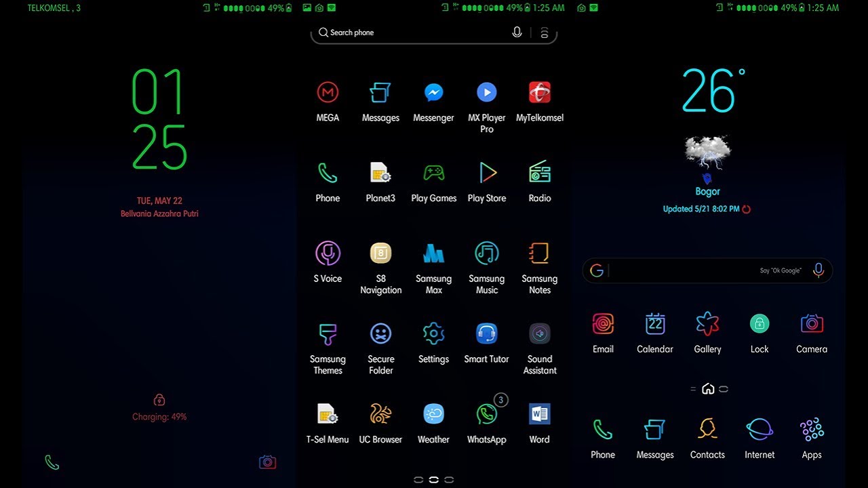Image resolution: width=868 pixels, height=488 pixels.
Task: Open the Contacts app
Action: 707,430
